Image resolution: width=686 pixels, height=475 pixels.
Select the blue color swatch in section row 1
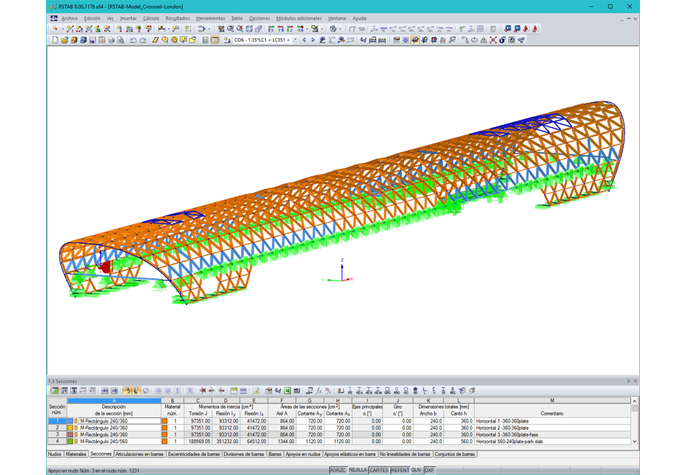70,421
